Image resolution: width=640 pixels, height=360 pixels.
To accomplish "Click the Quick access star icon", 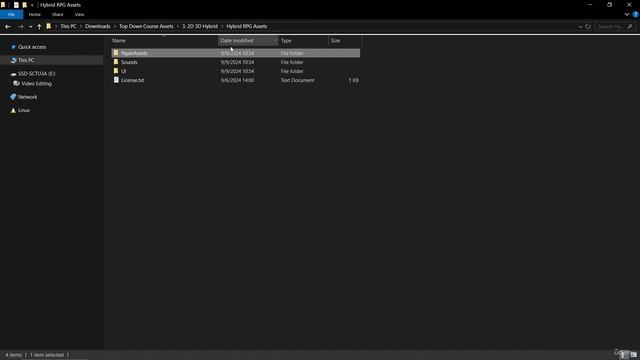I will pos(13,47).
